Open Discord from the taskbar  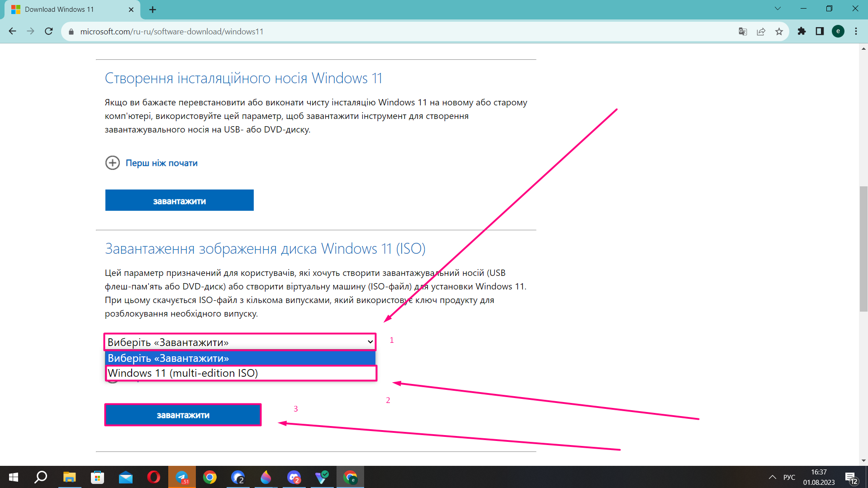pos(294,477)
